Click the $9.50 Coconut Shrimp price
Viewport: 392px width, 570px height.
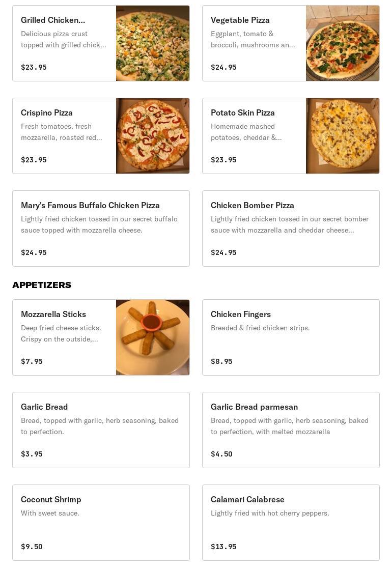pyautogui.click(x=32, y=547)
